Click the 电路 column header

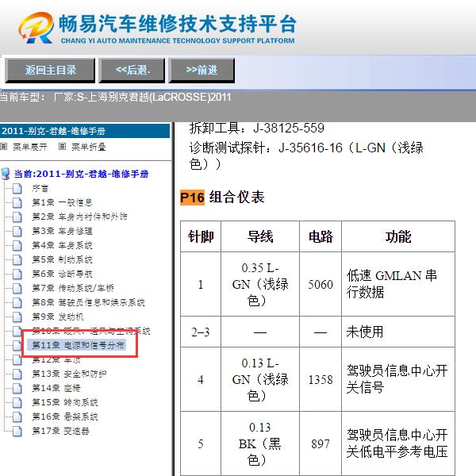pos(321,236)
